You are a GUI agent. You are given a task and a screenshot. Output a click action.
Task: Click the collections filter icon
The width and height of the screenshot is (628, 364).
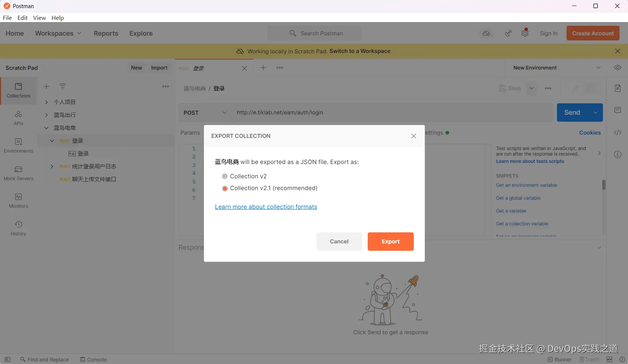63,86
